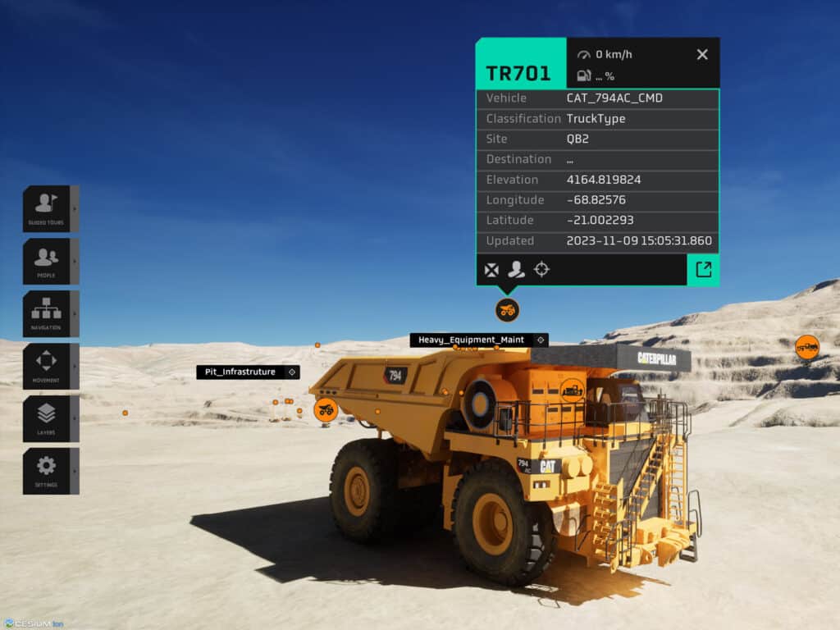This screenshot has height=630, width=840.
Task: Open the Layers panel
Action: click(x=46, y=418)
